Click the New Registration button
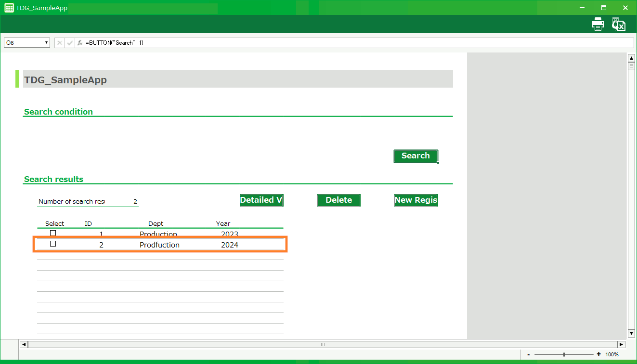Screen dimensions: 637x364 click(x=416, y=200)
